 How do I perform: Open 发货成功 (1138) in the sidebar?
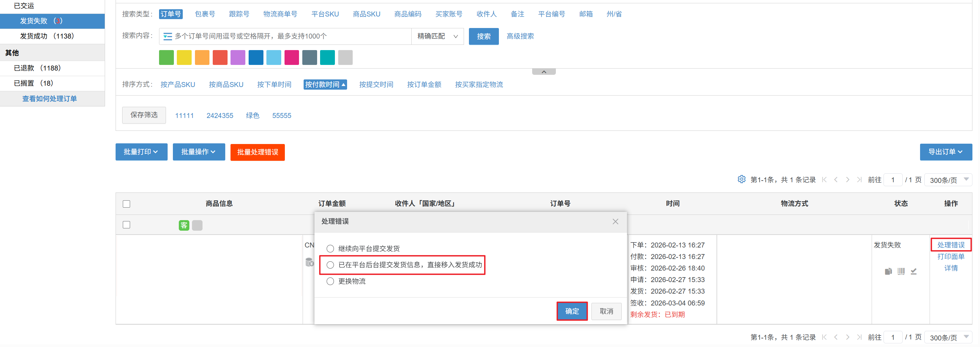tap(47, 36)
